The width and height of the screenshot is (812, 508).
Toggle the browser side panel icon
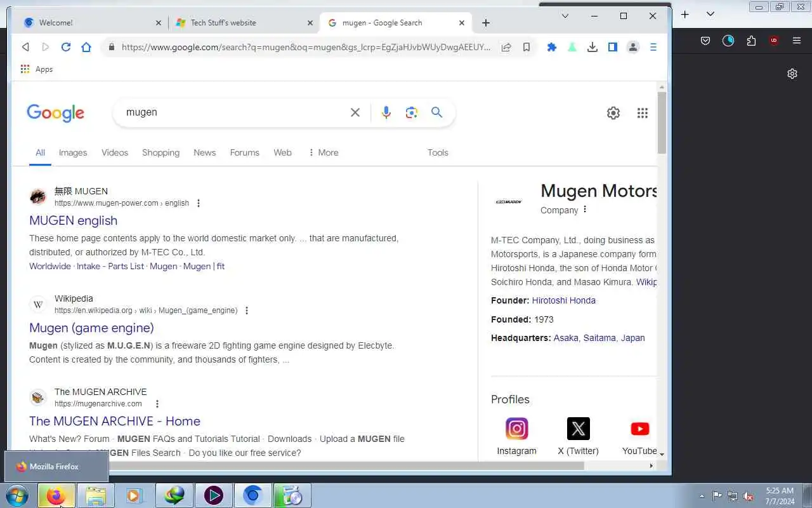[x=613, y=47]
